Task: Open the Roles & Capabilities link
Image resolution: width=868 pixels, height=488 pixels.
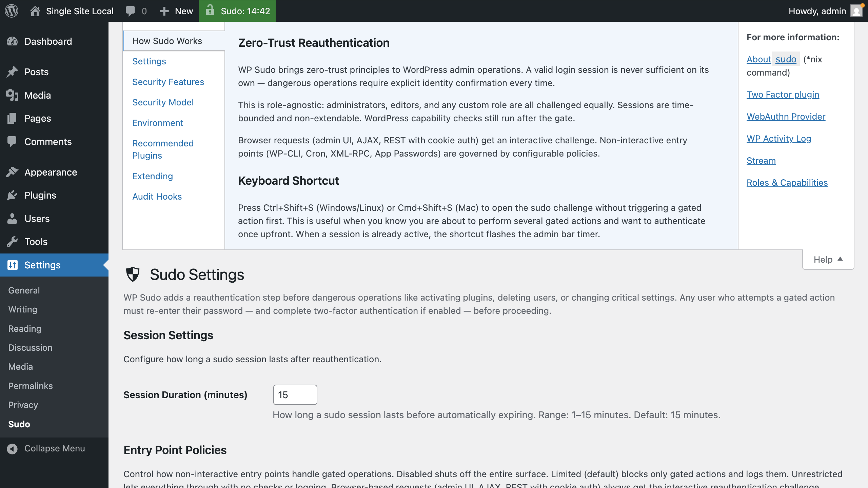Action: [x=787, y=183]
